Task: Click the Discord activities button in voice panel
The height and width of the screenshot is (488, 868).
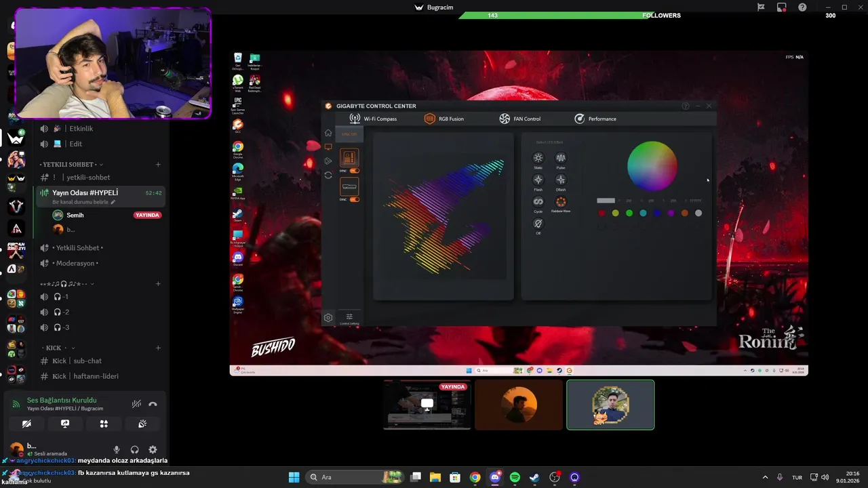Action: pyautogui.click(x=104, y=424)
